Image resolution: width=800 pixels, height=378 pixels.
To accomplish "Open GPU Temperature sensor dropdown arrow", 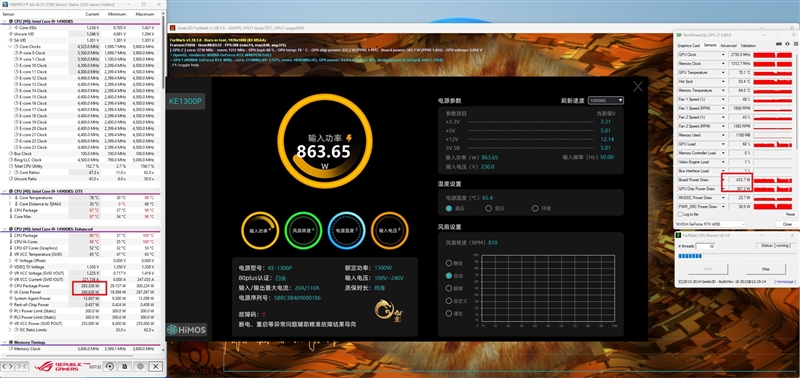I will coord(723,72).
